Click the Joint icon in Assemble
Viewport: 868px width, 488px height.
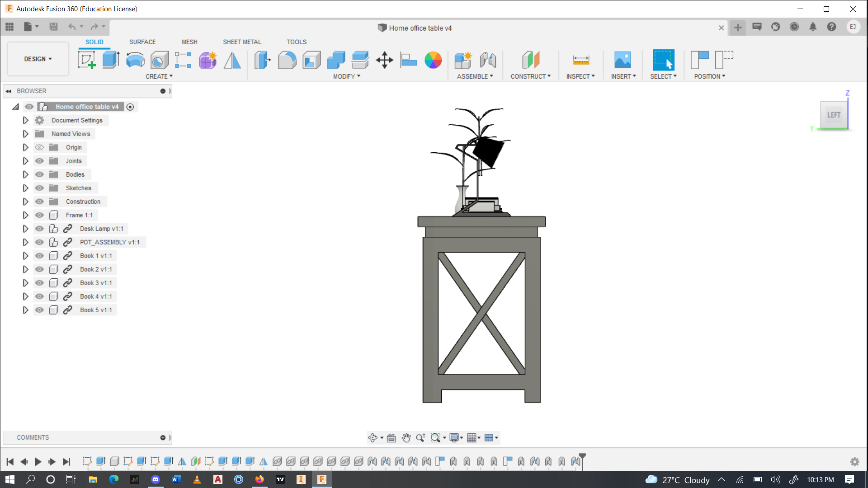pos(488,60)
